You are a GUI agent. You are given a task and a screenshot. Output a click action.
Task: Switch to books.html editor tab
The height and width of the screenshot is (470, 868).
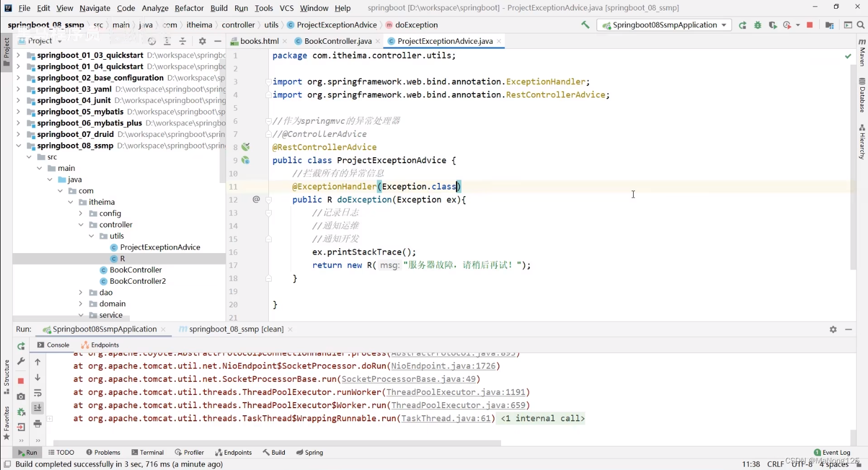tap(258, 41)
